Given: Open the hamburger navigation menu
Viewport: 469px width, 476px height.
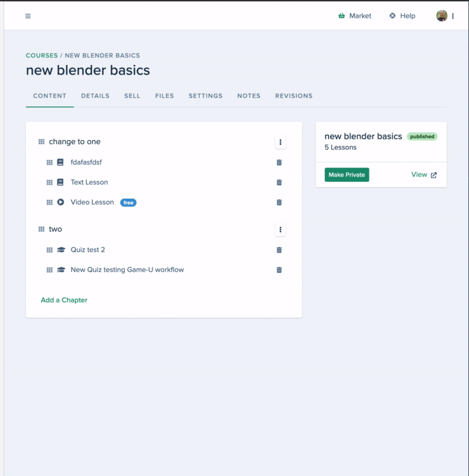Looking at the screenshot, I should [x=28, y=16].
